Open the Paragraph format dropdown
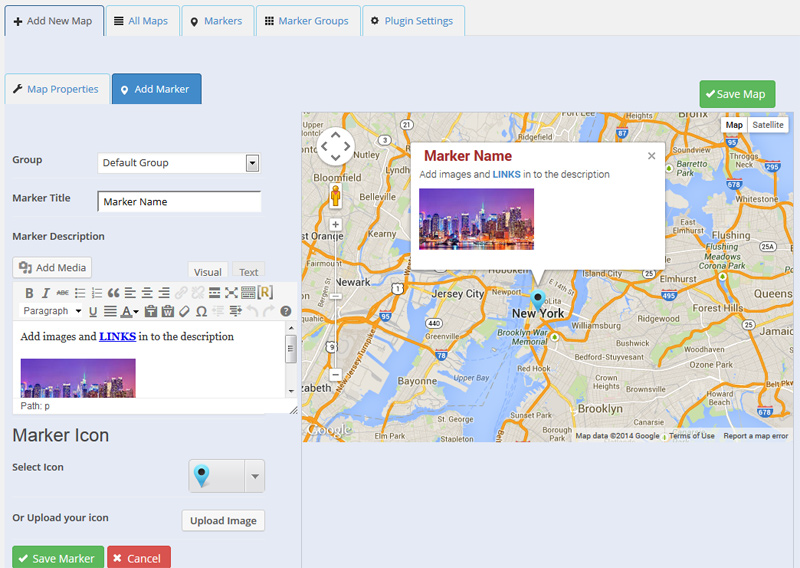 51,311
